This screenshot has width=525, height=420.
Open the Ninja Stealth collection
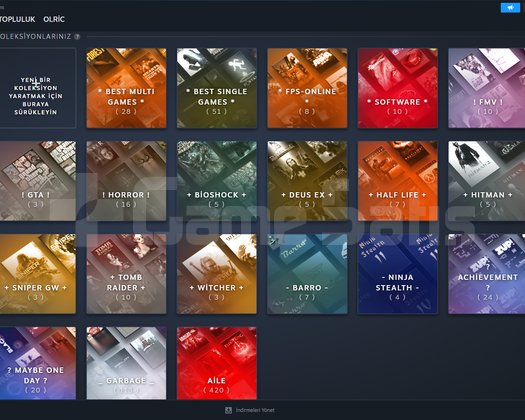pyautogui.click(x=397, y=274)
